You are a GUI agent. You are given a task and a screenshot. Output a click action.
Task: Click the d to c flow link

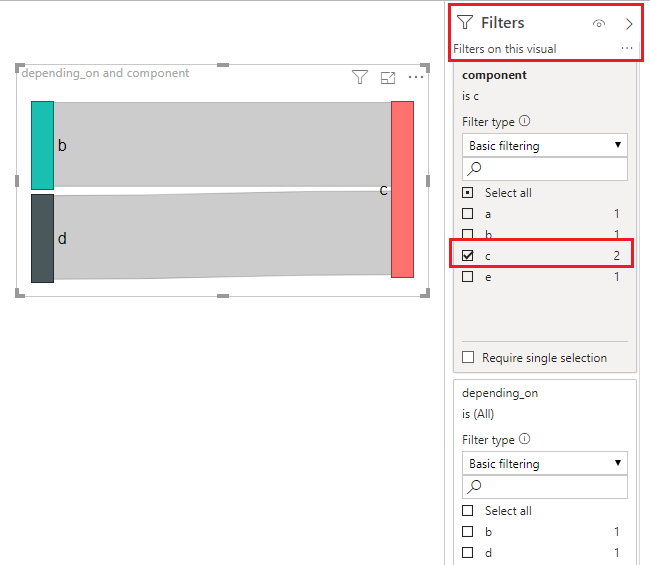click(223, 235)
